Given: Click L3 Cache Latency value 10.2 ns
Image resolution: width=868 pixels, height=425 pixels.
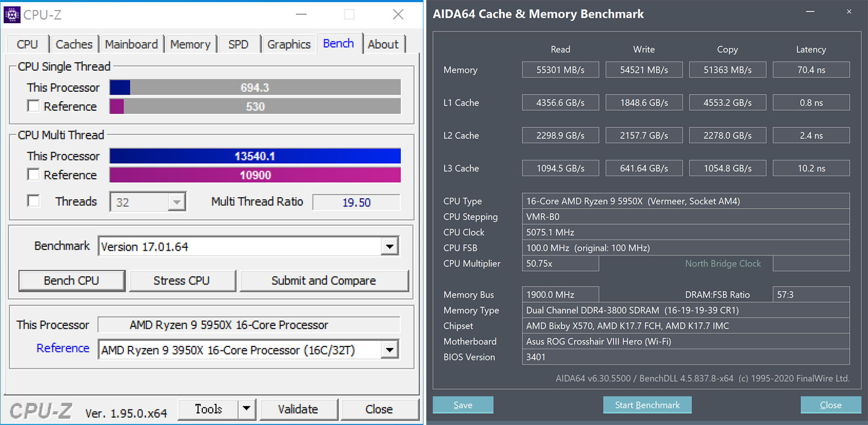Looking at the screenshot, I should [x=811, y=168].
